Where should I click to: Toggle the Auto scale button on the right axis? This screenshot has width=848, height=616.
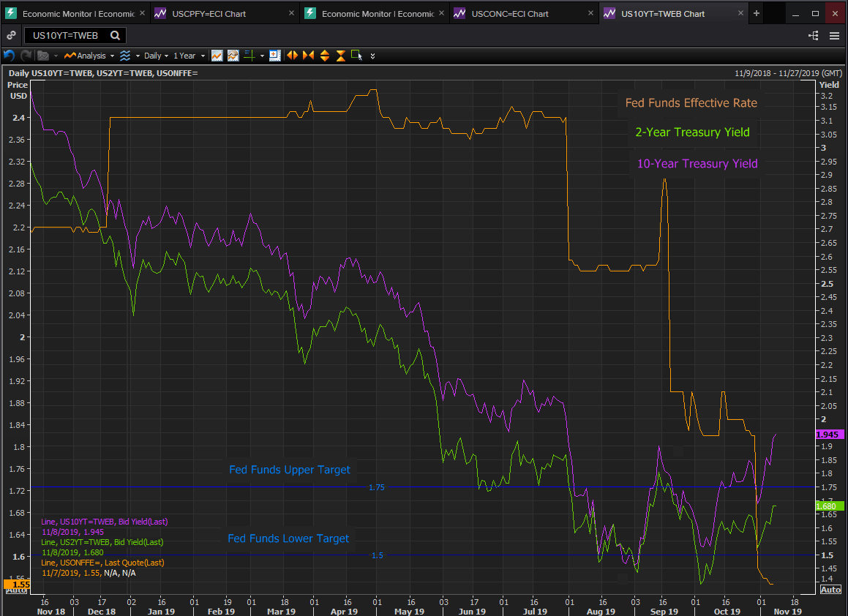[830, 590]
